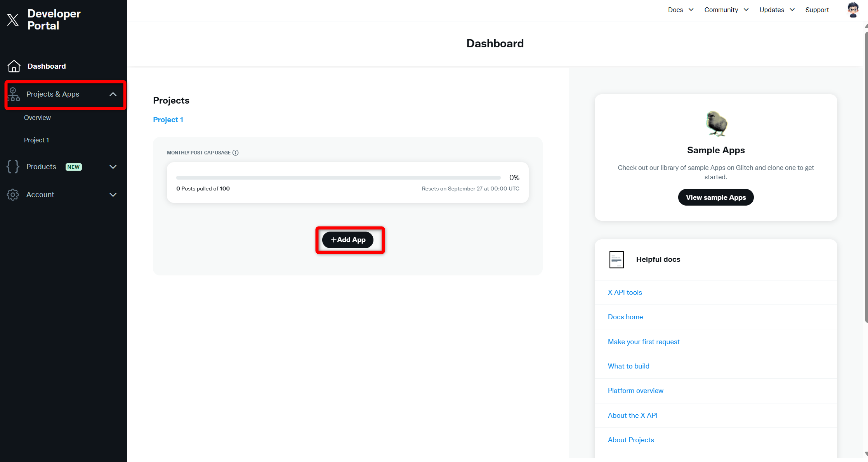Open the About Projects link
The width and height of the screenshot is (868, 462).
631,440
